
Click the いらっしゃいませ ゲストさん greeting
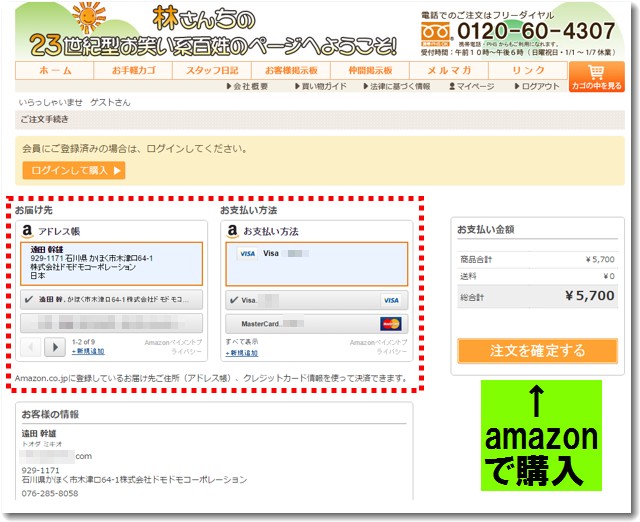(x=74, y=102)
